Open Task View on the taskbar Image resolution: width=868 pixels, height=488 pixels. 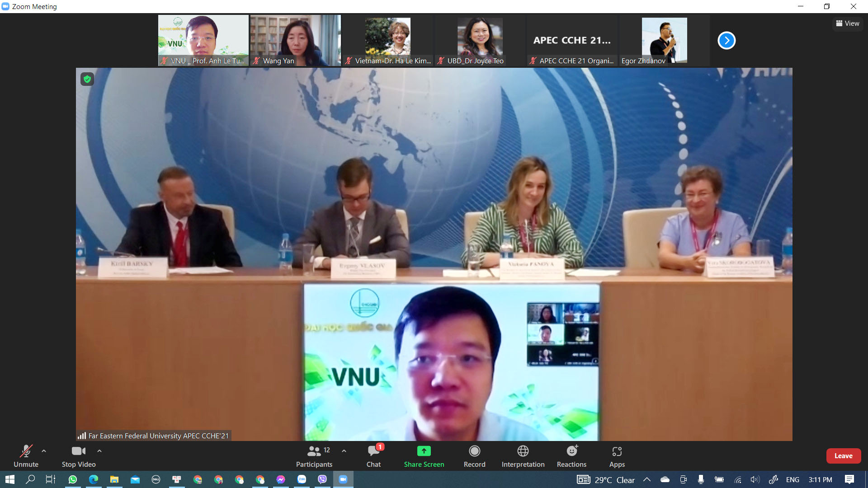pos(51,479)
